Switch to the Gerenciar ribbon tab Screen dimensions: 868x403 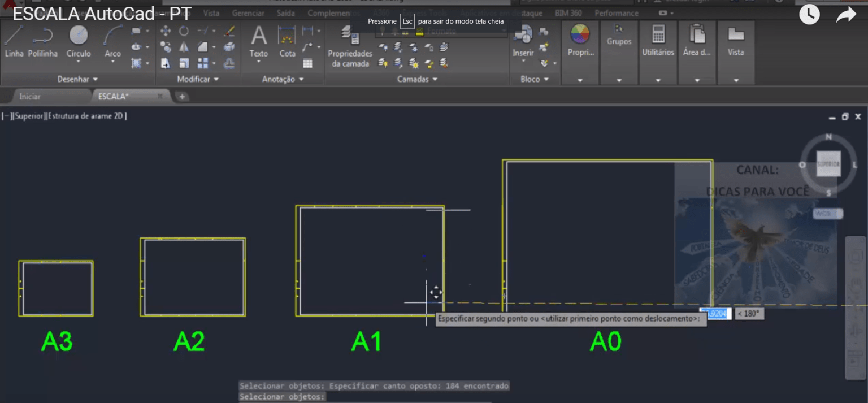click(248, 13)
